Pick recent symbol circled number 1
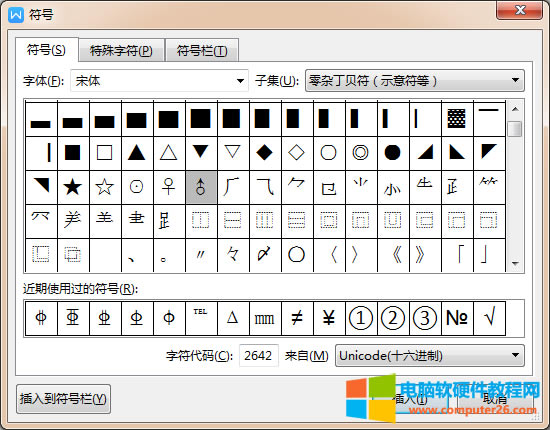This screenshot has height=430, width=550. pyautogui.click(x=361, y=318)
